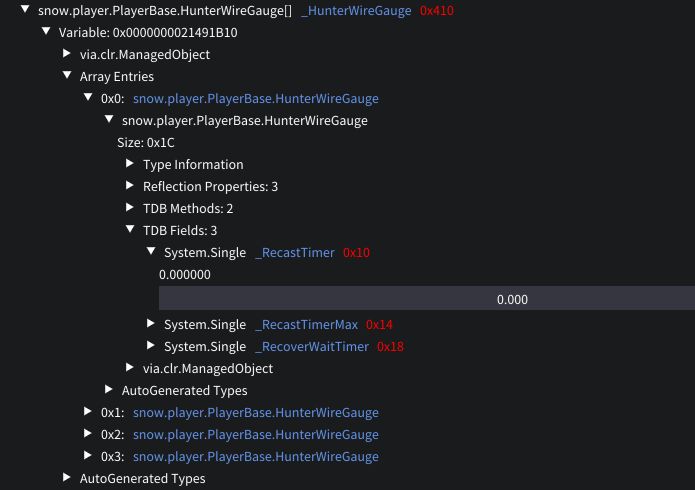Screen dimensions: 695x490
Task: Expand AutoGenerated Types under entry 0x0
Action: 109,390
